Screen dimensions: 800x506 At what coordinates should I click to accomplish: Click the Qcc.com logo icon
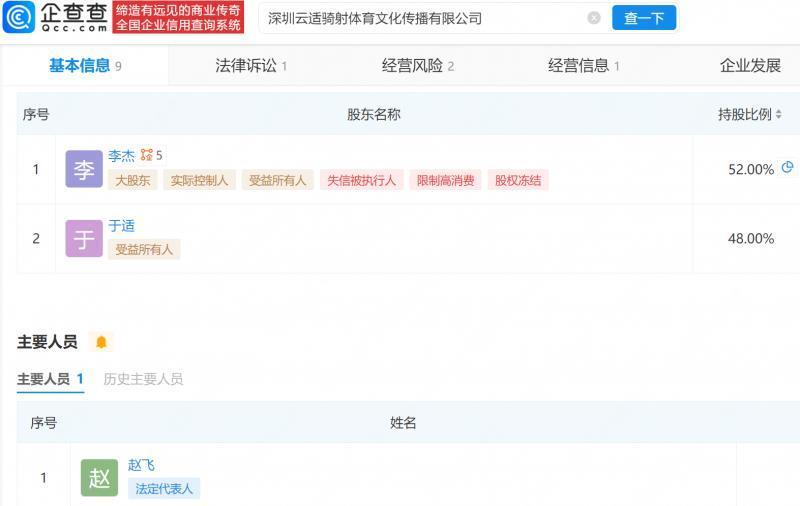click(19, 17)
